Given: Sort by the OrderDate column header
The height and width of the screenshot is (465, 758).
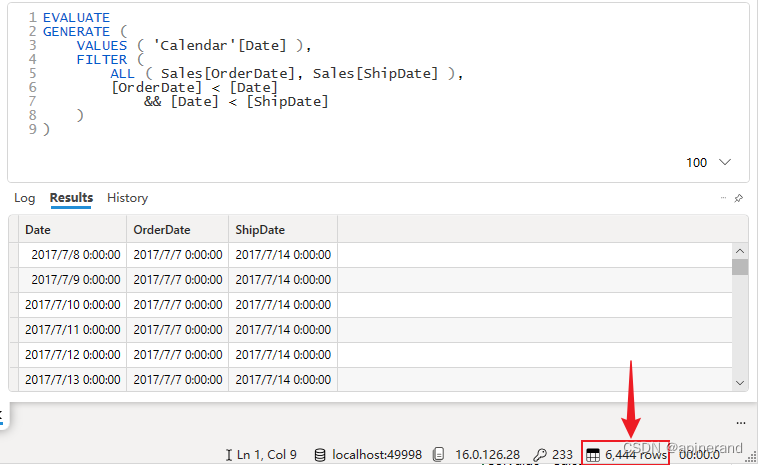Looking at the screenshot, I should 177,230.
